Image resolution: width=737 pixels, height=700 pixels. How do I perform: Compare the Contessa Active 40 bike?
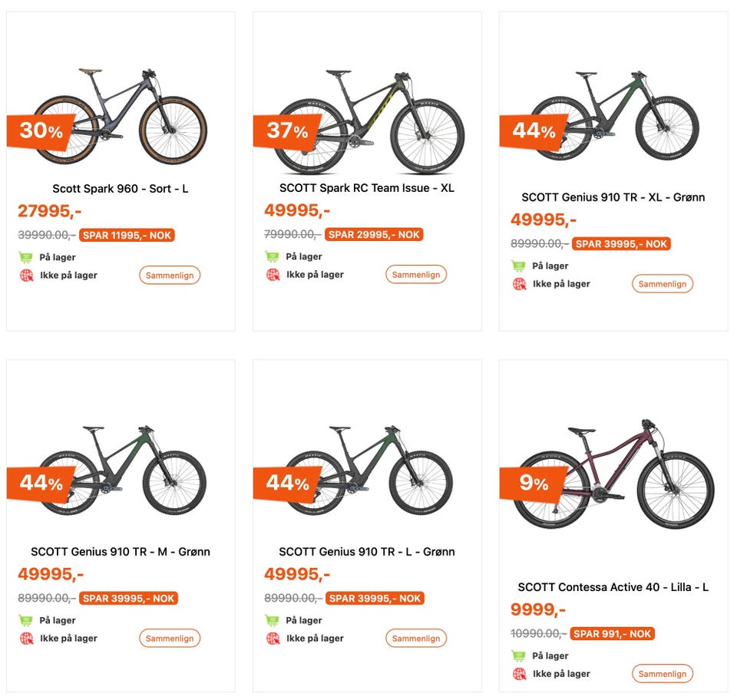(x=663, y=674)
